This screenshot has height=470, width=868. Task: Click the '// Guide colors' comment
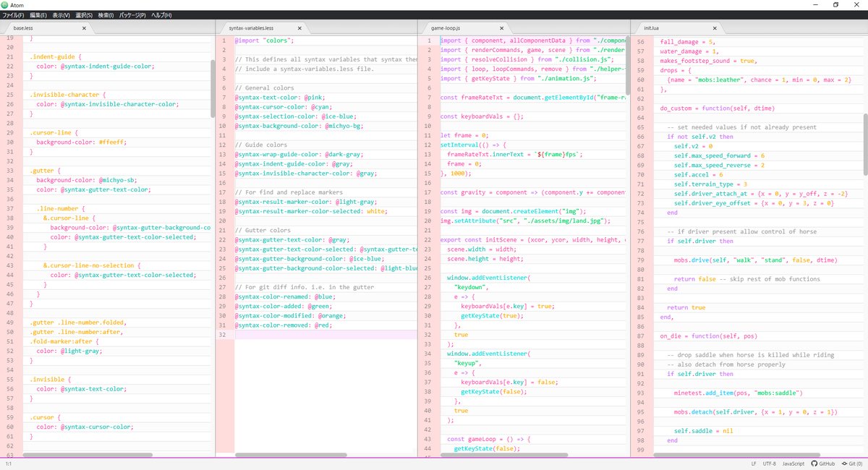click(261, 145)
